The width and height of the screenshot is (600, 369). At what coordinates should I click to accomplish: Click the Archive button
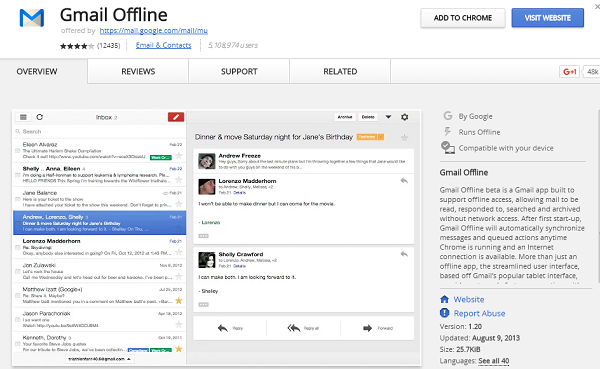point(345,117)
